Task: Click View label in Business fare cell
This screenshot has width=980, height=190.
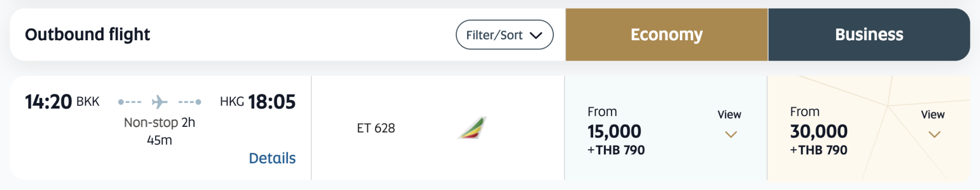Action: [x=933, y=115]
